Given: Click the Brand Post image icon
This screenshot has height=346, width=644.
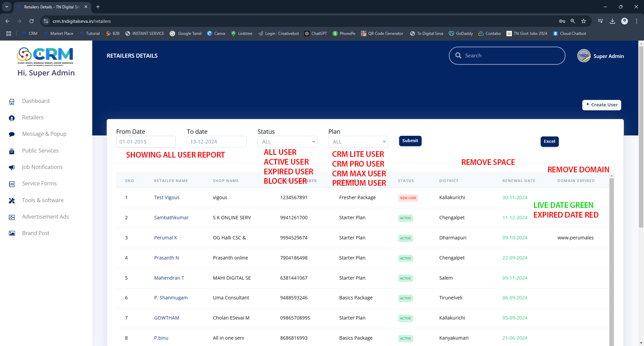Looking at the screenshot, I should click(12, 233).
